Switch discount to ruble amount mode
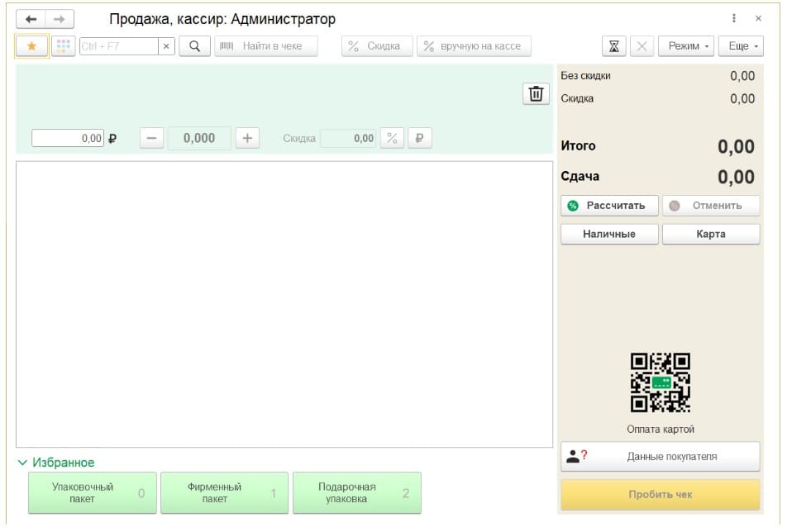The image size is (787, 532). [419, 139]
